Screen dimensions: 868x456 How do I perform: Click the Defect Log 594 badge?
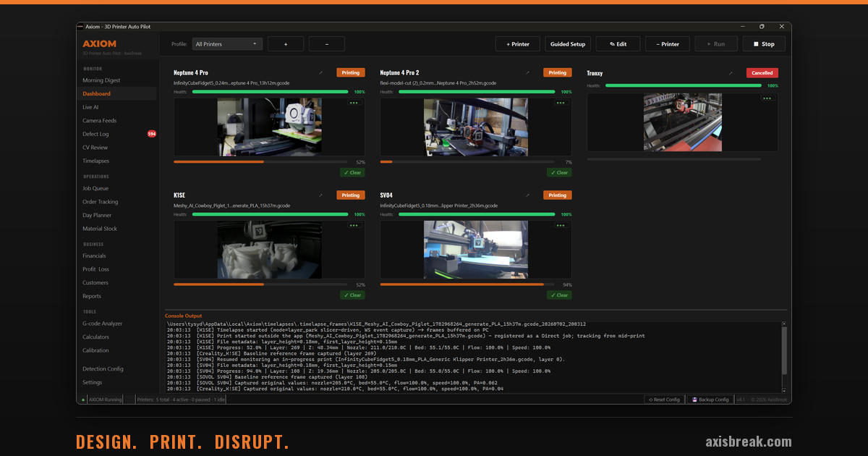pos(152,134)
